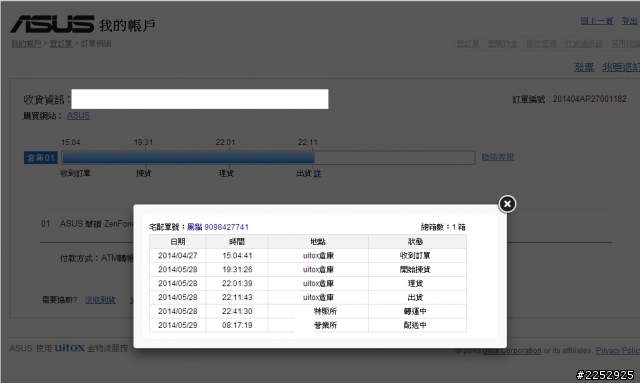Click the ASUS purchase website link
The width and height of the screenshot is (640, 383).
pyautogui.click(x=78, y=116)
